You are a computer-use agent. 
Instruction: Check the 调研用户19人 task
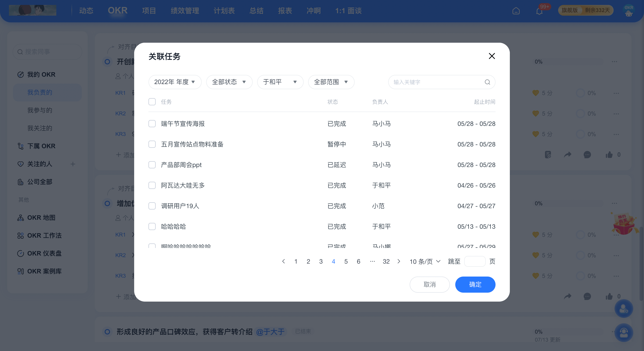152,206
